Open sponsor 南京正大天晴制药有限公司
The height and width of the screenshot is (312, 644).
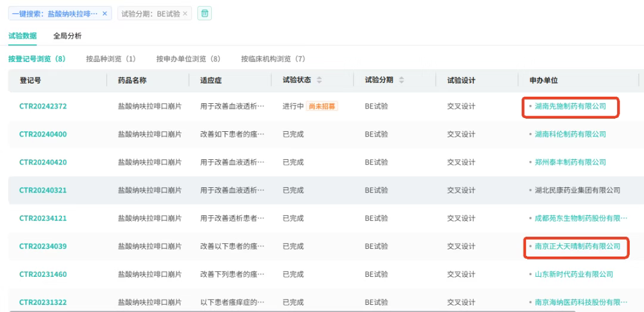point(577,246)
